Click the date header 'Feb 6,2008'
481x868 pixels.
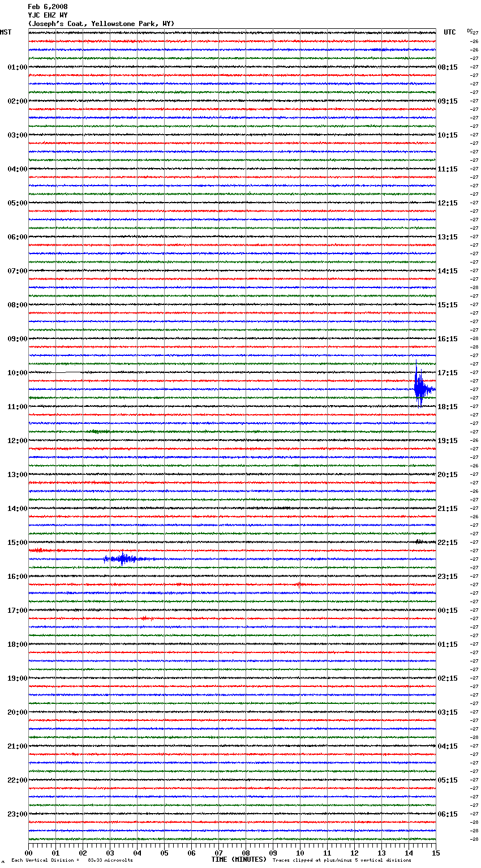pos(48,7)
